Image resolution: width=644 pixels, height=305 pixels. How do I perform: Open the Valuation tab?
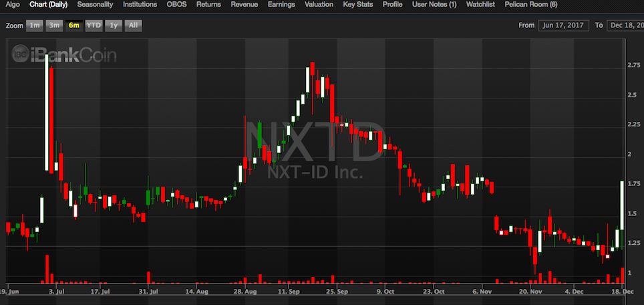pyautogui.click(x=318, y=5)
